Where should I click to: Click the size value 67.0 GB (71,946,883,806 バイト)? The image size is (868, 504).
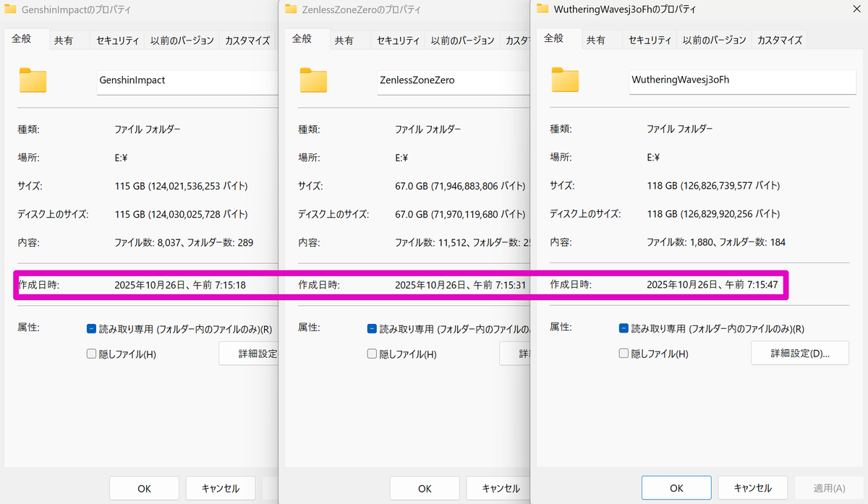tap(461, 186)
